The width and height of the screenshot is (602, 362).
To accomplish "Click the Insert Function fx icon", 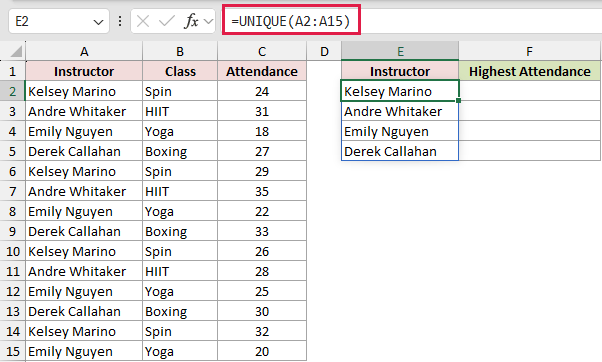I will pyautogui.click(x=191, y=21).
